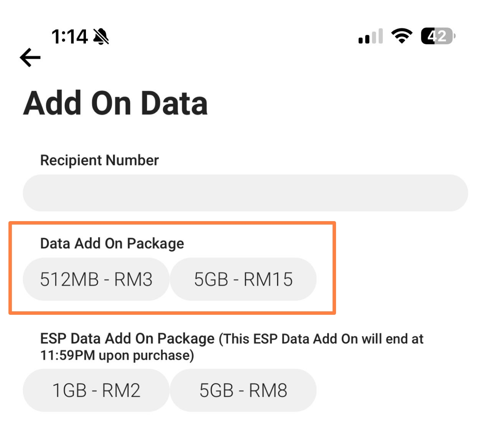491x448 pixels.
Task: Tap the back arrow icon
Action: pos(30,58)
